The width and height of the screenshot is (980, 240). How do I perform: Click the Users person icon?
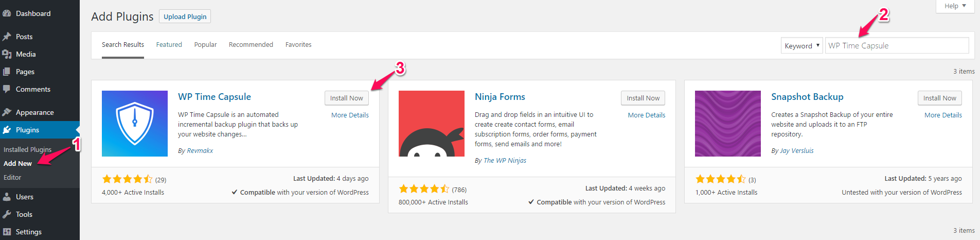[7, 197]
